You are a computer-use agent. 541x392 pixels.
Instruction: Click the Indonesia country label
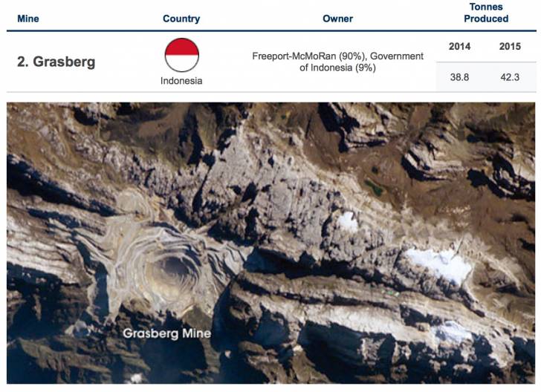tap(181, 81)
